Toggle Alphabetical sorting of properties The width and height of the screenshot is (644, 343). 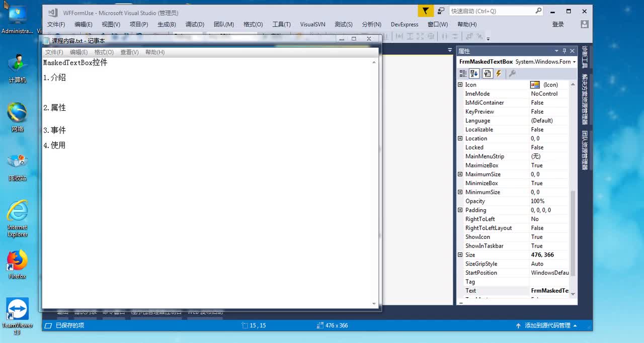[474, 73]
